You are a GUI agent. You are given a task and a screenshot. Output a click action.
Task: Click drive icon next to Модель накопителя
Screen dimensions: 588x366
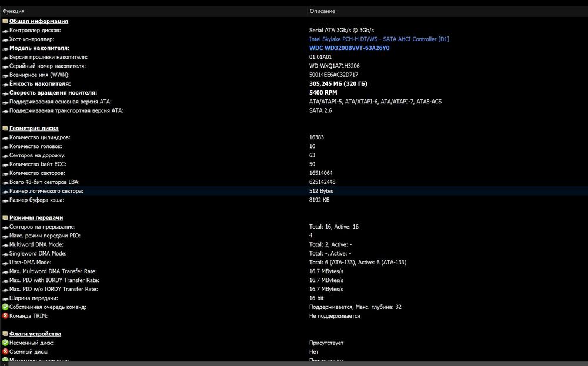point(5,49)
